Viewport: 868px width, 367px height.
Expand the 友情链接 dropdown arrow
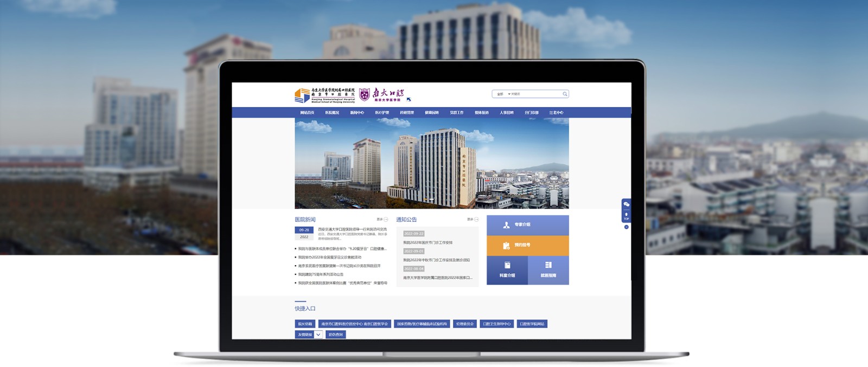(x=318, y=334)
